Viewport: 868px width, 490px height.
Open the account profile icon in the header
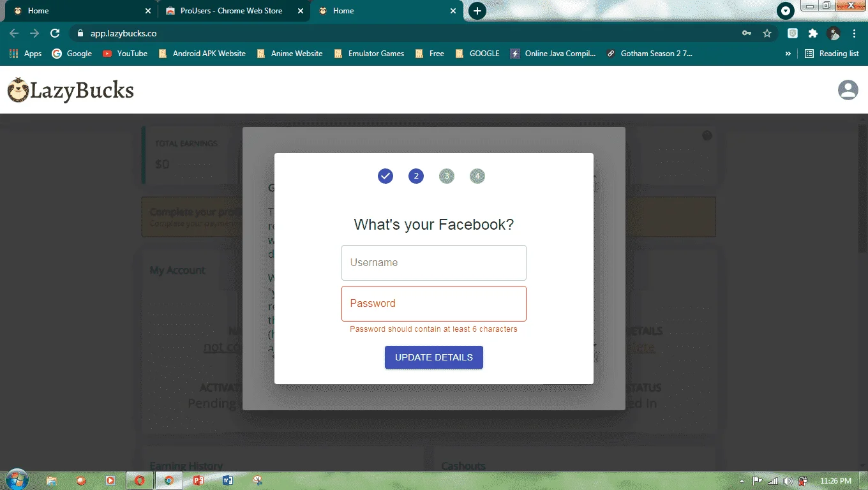848,90
